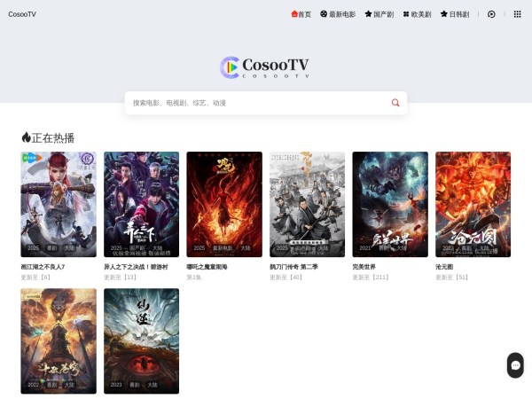Viewport: 532px width, 399px height.
Task: Focus the movie search input field
Action: click(257, 103)
